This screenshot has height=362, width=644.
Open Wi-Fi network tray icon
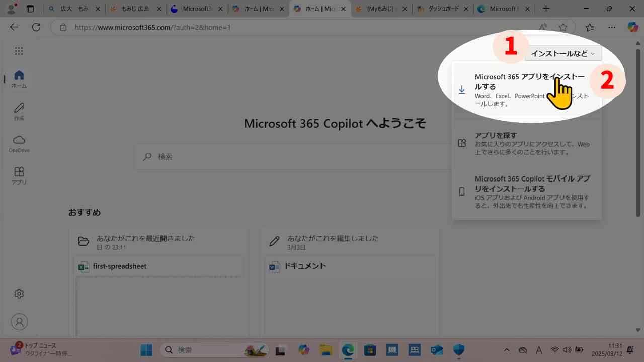tap(555, 350)
